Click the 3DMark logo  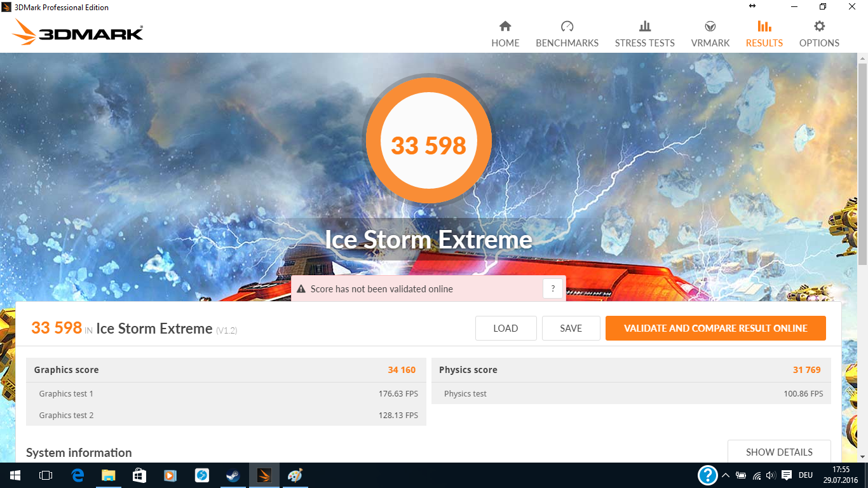[78, 32]
